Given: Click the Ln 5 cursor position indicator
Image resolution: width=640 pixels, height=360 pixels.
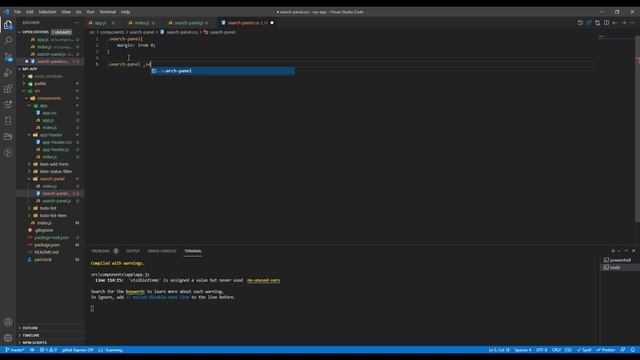Looking at the screenshot, I should tap(499, 350).
